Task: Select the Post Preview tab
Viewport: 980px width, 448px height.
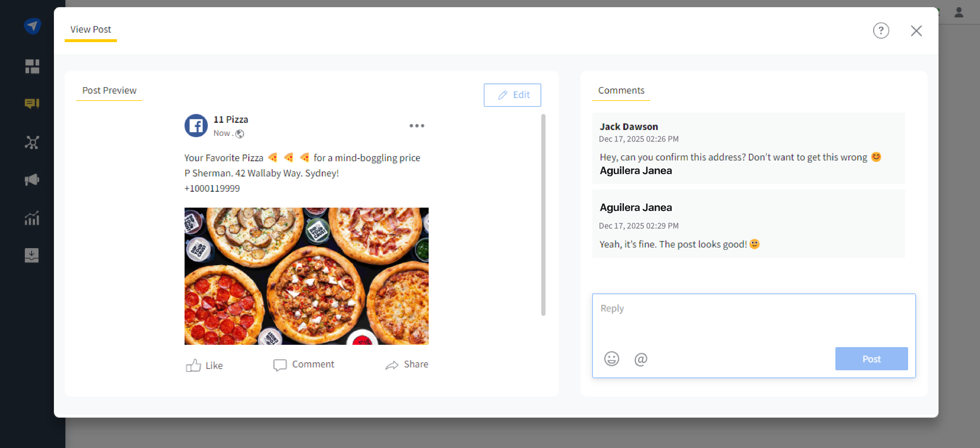Action: point(109,90)
